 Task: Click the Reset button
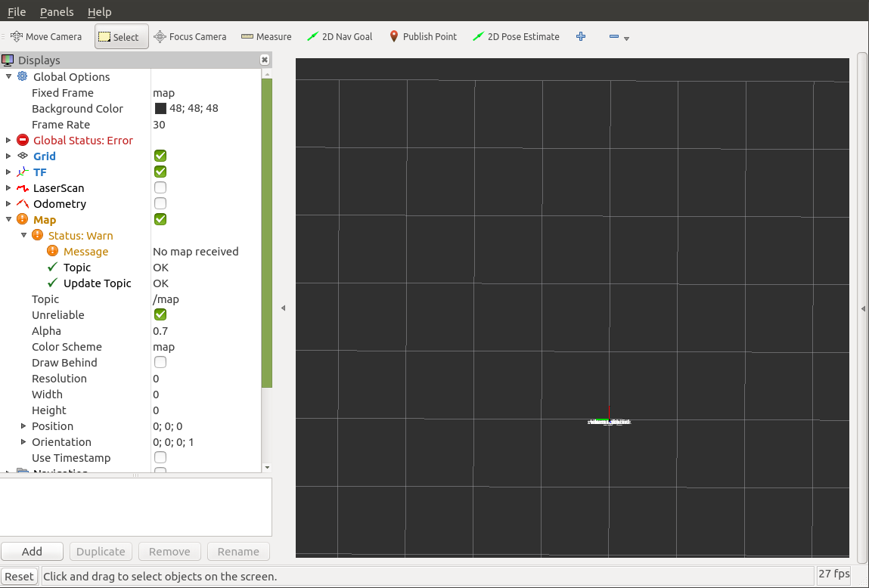(20, 577)
